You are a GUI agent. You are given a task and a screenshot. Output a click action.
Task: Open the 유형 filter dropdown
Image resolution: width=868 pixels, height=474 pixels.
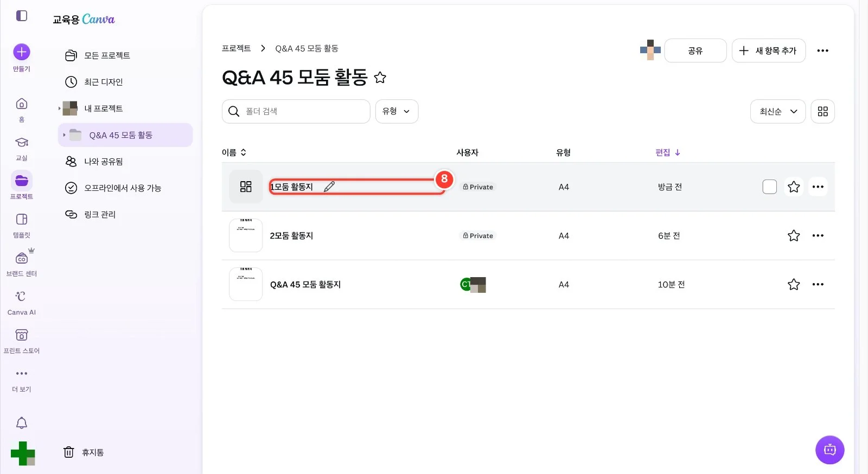tap(397, 111)
